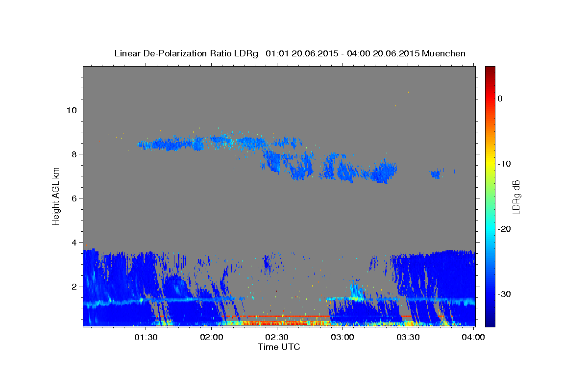Viewport: 588px width, 392px height.
Task: Click the dark blue bottom of colorbar
Action: point(490,321)
